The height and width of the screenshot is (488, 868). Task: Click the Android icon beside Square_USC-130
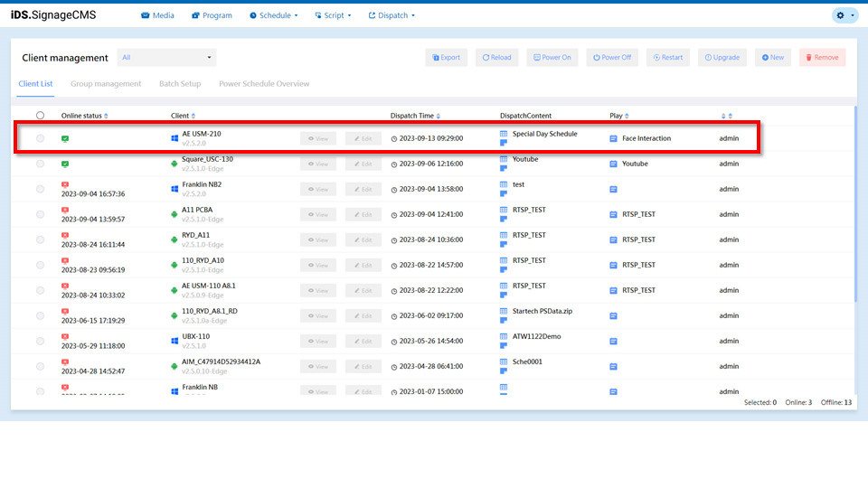[175, 164]
